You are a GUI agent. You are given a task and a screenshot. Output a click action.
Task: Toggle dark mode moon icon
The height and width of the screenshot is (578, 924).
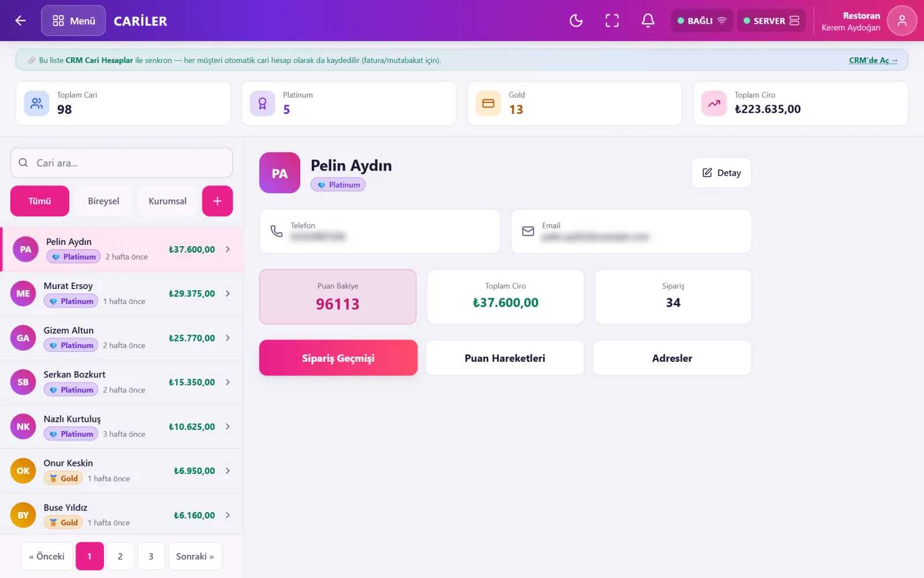point(576,21)
